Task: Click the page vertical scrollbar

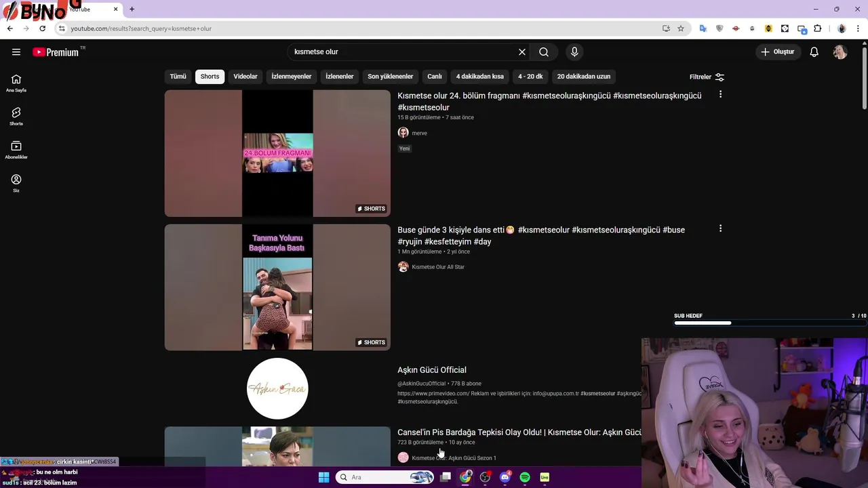Action: click(x=864, y=78)
